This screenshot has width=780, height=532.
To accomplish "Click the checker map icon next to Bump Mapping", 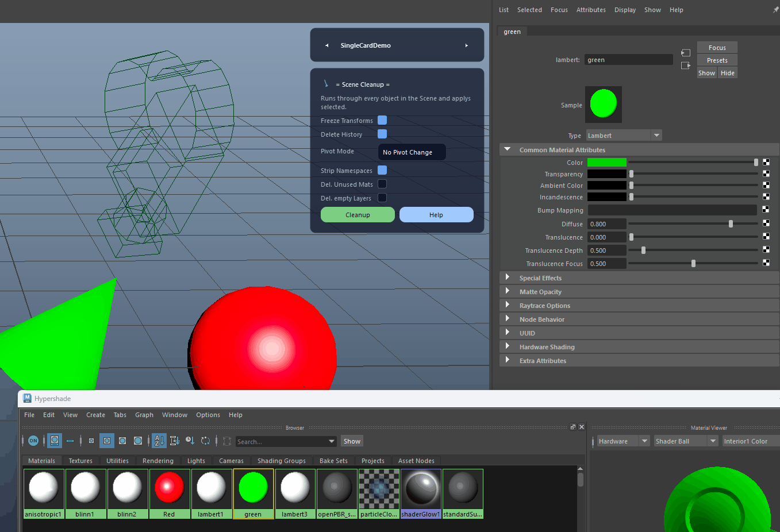I will pos(766,210).
